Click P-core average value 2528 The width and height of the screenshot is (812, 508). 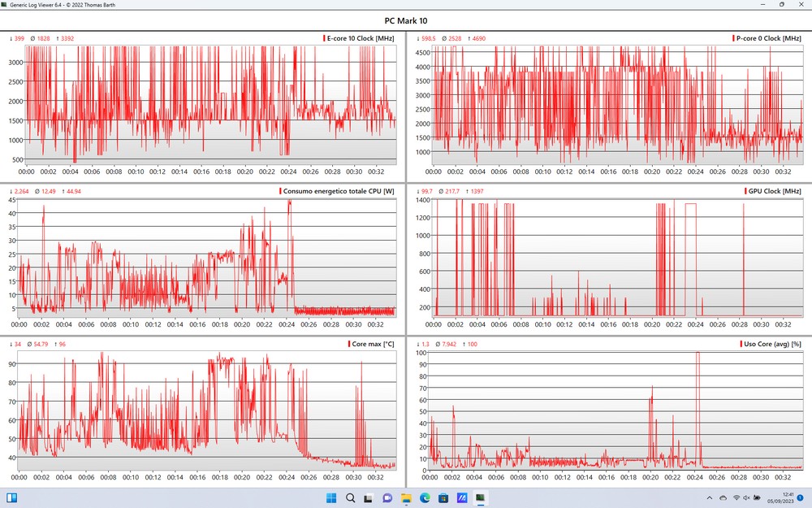455,38
